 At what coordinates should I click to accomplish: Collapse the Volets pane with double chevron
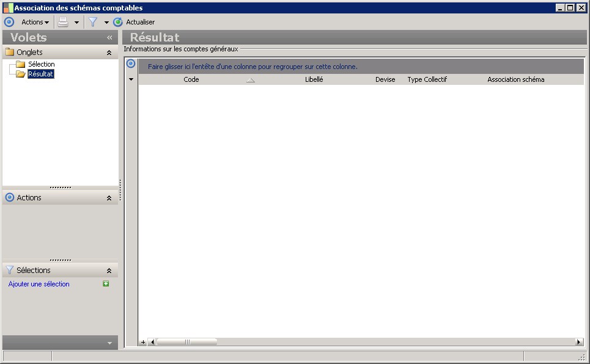click(x=109, y=38)
